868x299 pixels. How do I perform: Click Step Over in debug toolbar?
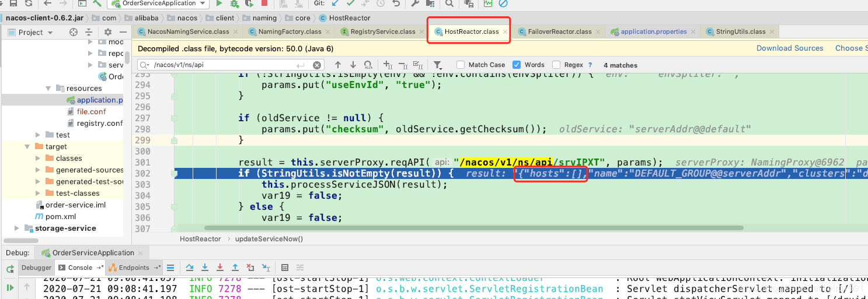(x=190, y=268)
